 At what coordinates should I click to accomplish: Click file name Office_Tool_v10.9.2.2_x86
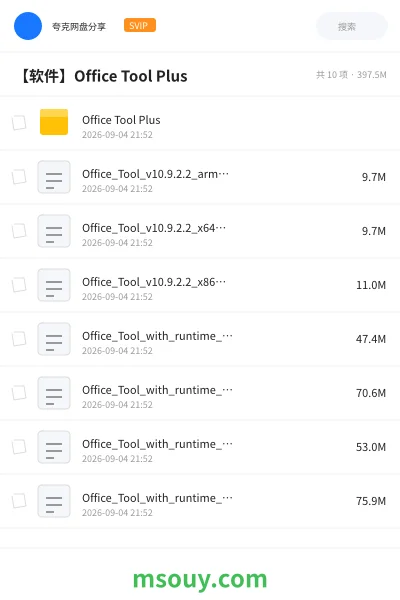(154, 282)
